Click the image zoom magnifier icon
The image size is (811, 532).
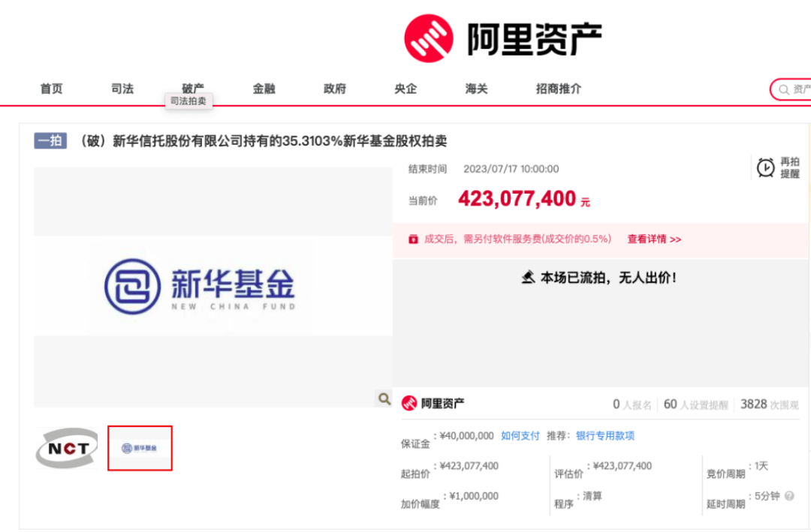click(x=384, y=398)
